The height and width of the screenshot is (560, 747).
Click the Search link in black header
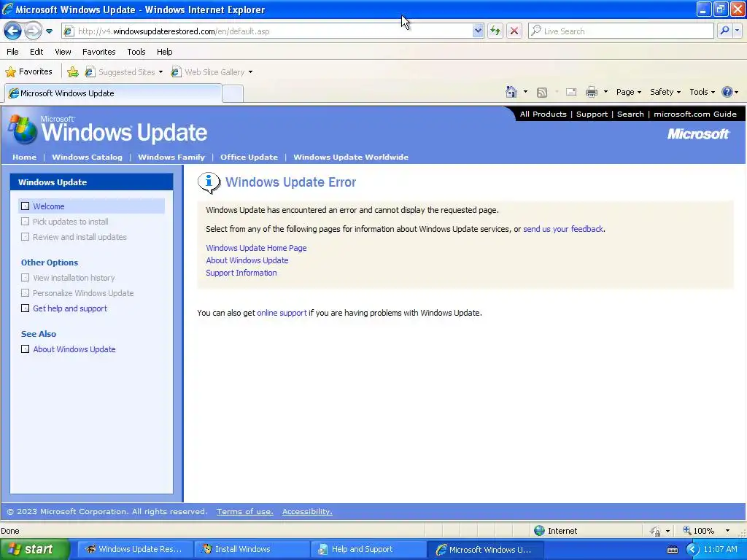[630, 114]
